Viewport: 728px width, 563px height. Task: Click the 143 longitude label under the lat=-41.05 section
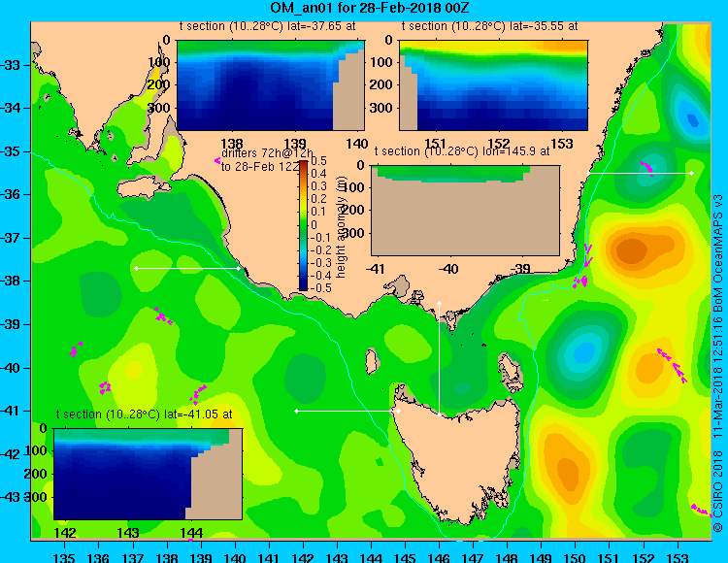pyautogui.click(x=128, y=533)
